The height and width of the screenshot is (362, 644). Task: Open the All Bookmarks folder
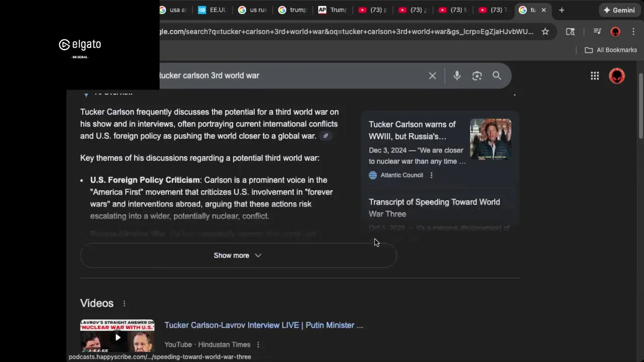611,50
